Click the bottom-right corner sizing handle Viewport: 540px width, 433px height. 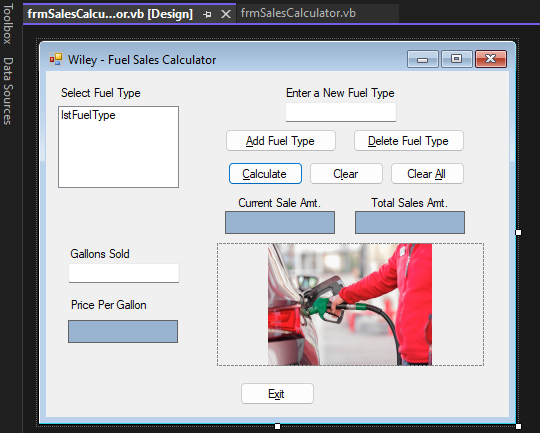click(518, 426)
